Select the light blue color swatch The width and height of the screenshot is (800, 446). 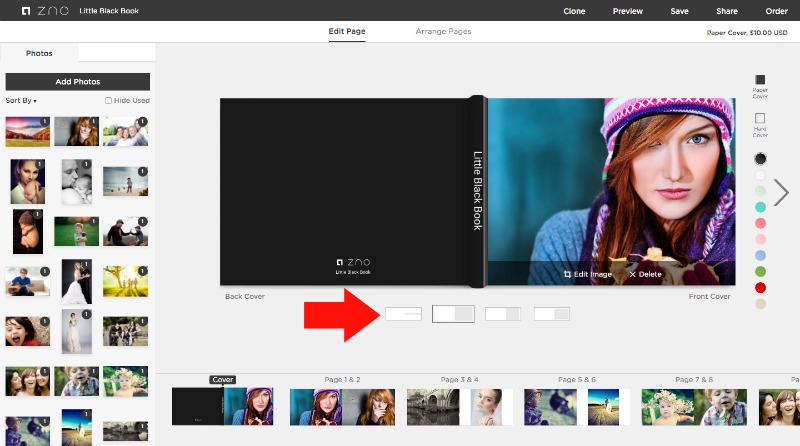click(x=760, y=255)
